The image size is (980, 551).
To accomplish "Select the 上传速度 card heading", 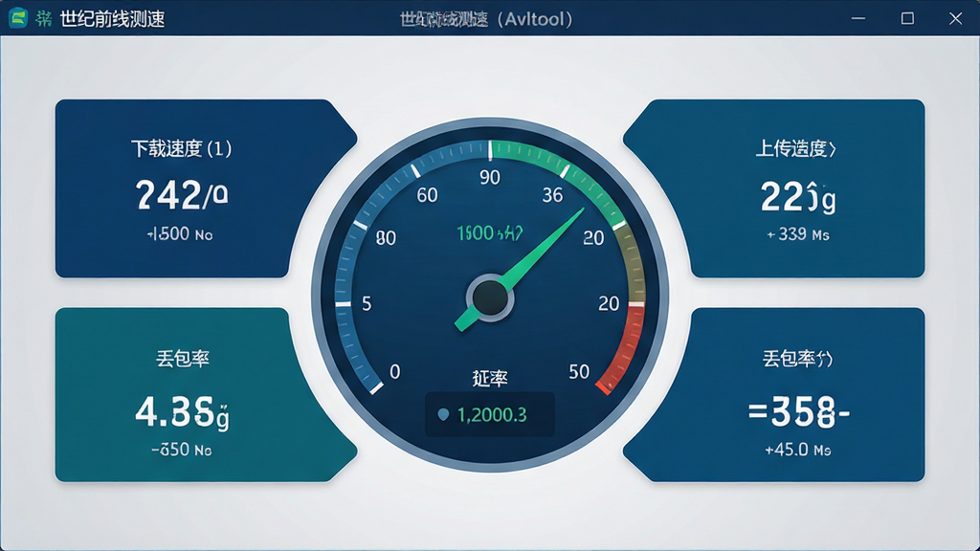I will tap(795, 148).
